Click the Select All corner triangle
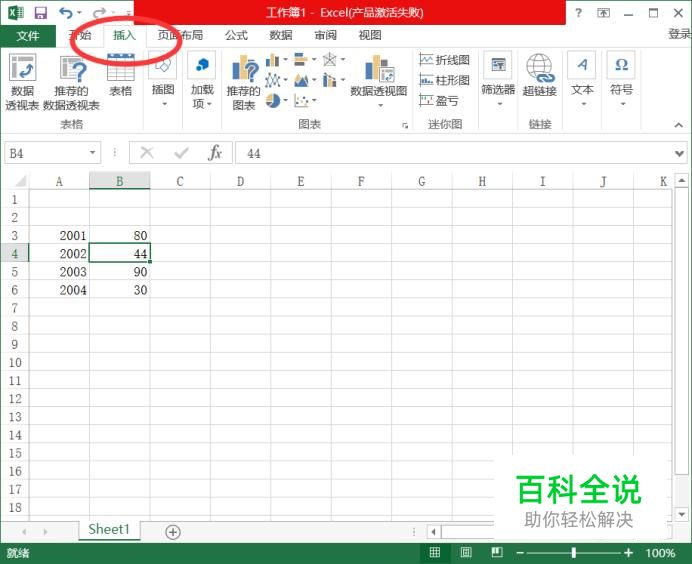The image size is (692, 564). point(20,181)
